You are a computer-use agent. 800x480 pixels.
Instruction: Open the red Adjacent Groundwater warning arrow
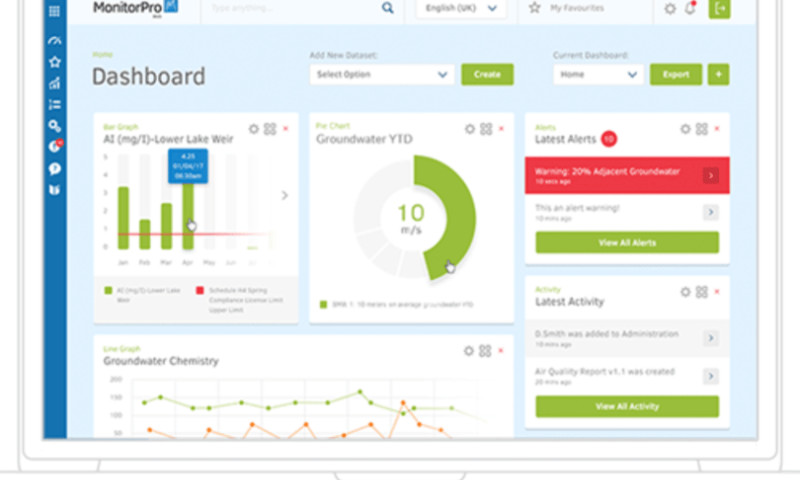click(711, 176)
